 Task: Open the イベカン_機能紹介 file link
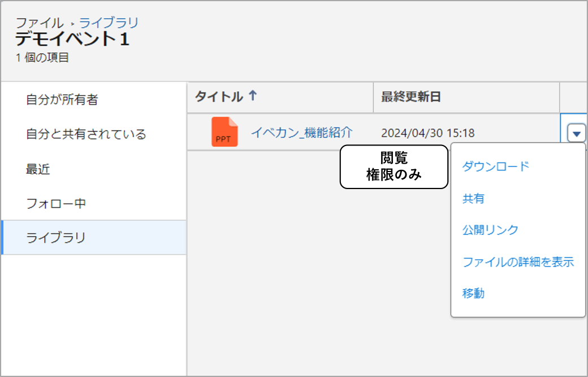(x=302, y=132)
